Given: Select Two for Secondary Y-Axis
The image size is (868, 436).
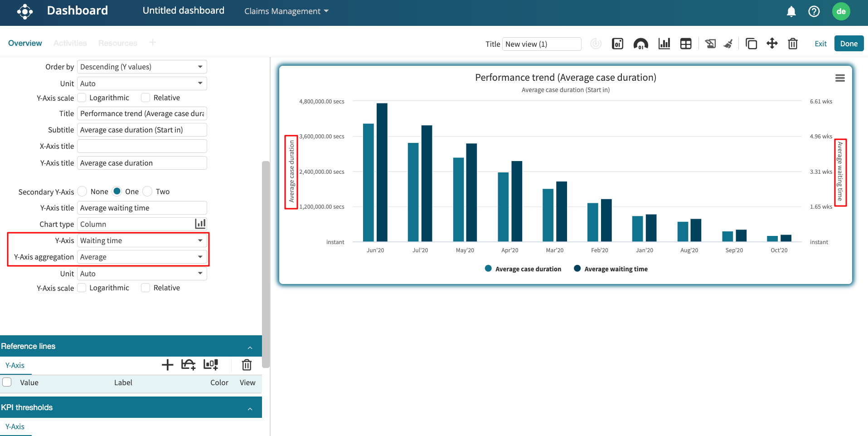Looking at the screenshot, I should coord(147,191).
